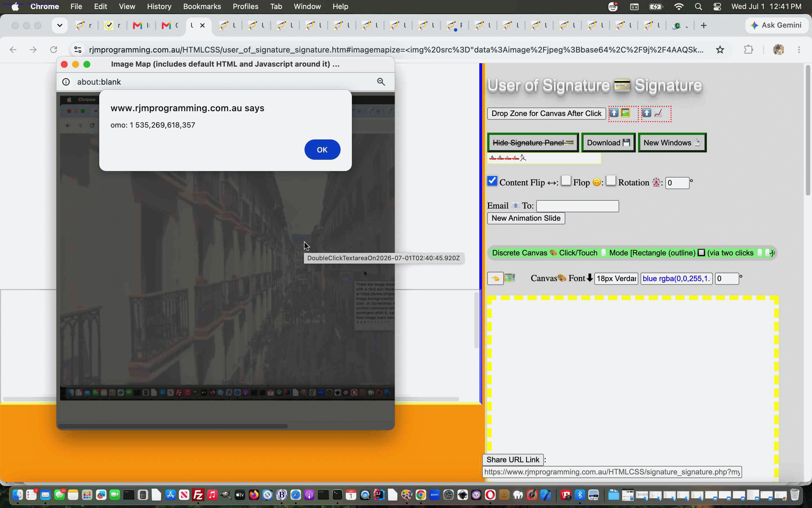The width and height of the screenshot is (812, 508).
Task: Click the rowing boats animation strip
Action: coord(544,158)
